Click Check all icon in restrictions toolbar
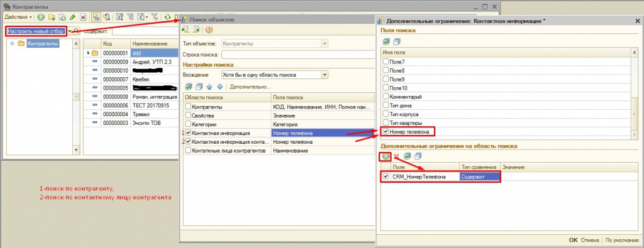 pos(407,156)
